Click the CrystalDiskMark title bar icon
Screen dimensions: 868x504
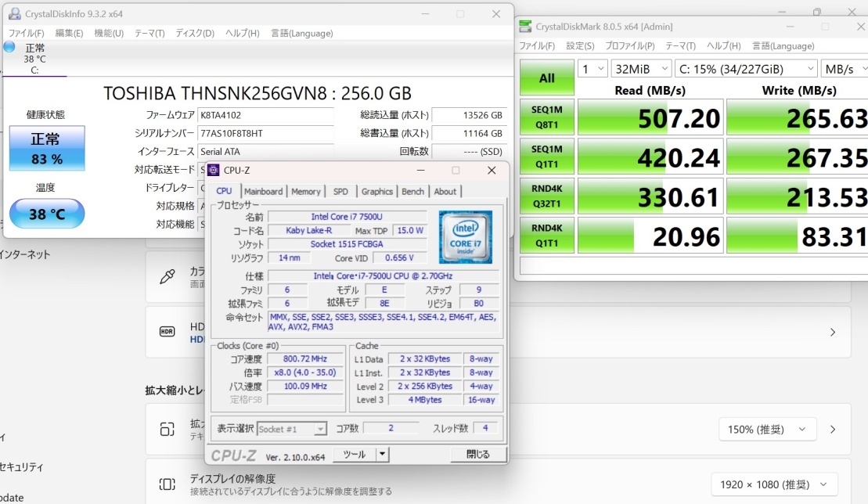click(526, 26)
